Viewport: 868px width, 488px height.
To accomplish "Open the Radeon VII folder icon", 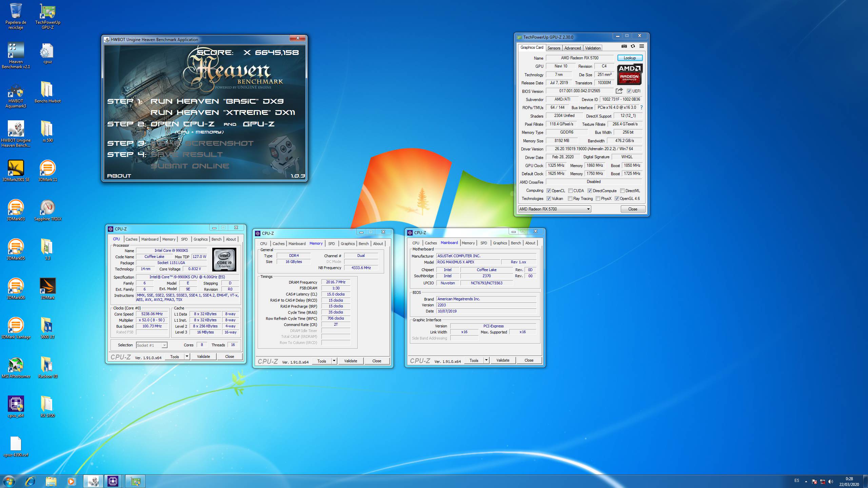I will click(47, 368).
